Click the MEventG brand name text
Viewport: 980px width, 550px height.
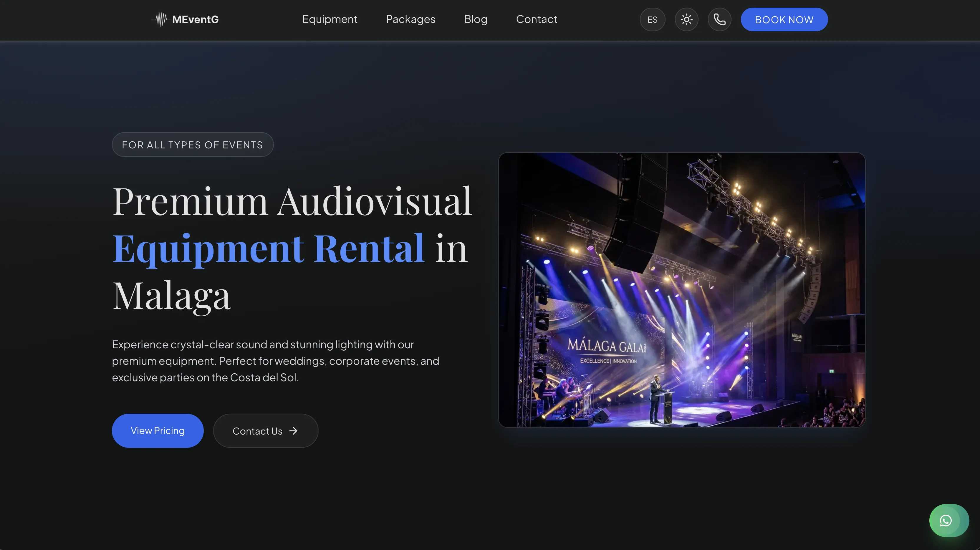point(195,19)
